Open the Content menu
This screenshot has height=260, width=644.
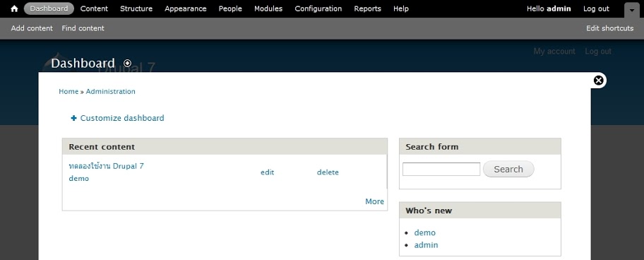[x=94, y=8]
